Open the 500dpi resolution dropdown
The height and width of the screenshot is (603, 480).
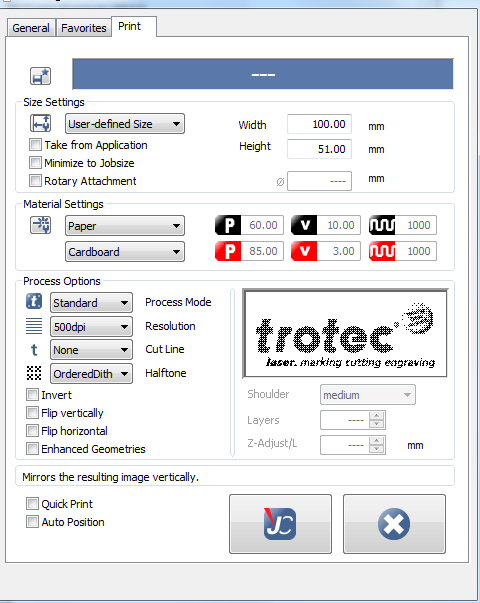point(92,326)
